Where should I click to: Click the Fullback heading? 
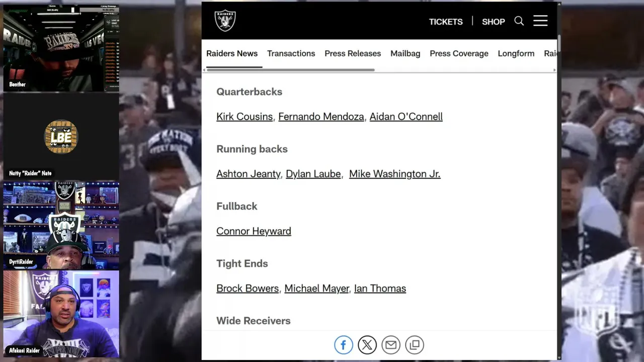(x=237, y=207)
